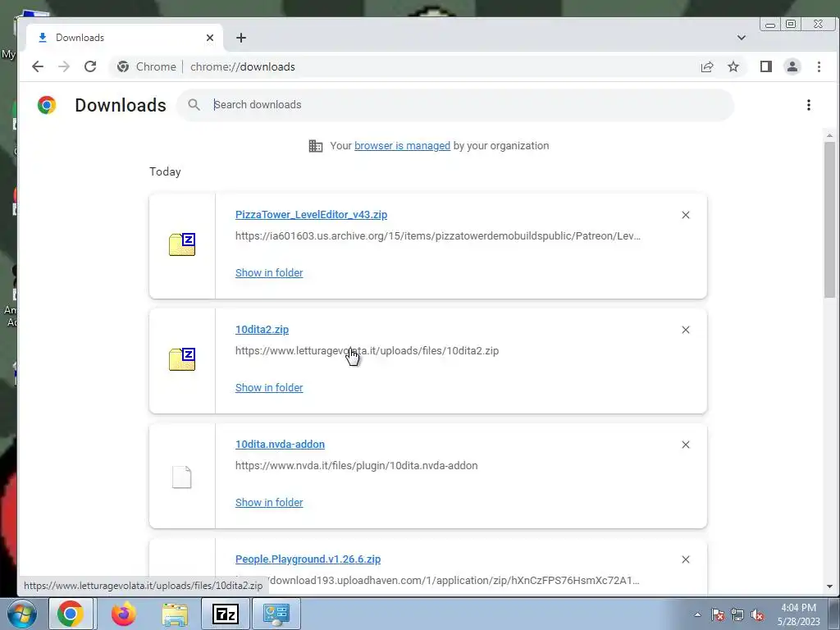This screenshot has width=840, height=630.
Task: Share this page via share icon
Action: pos(707,66)
